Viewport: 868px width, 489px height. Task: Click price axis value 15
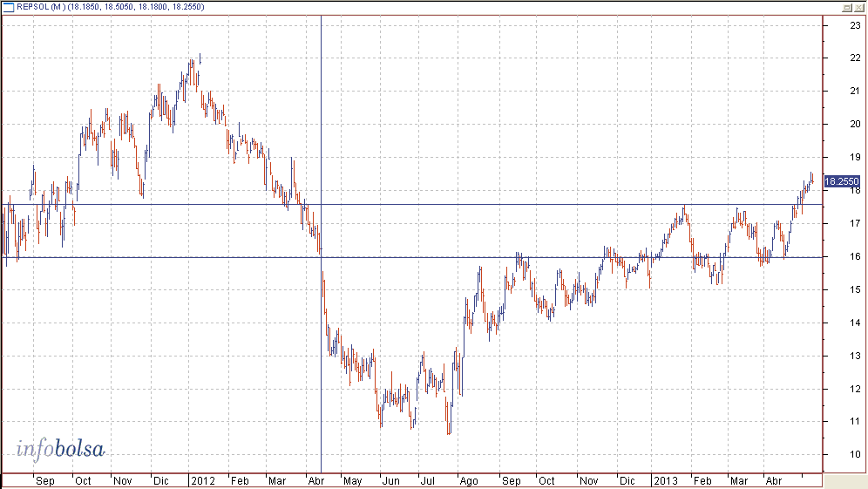click(855, 289)
